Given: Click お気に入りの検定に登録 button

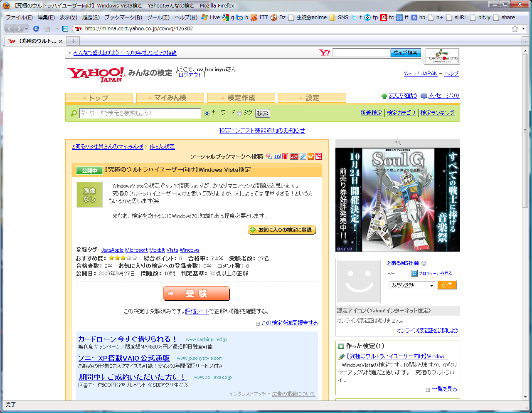Looking at the screenshot, I should (282, 230).
